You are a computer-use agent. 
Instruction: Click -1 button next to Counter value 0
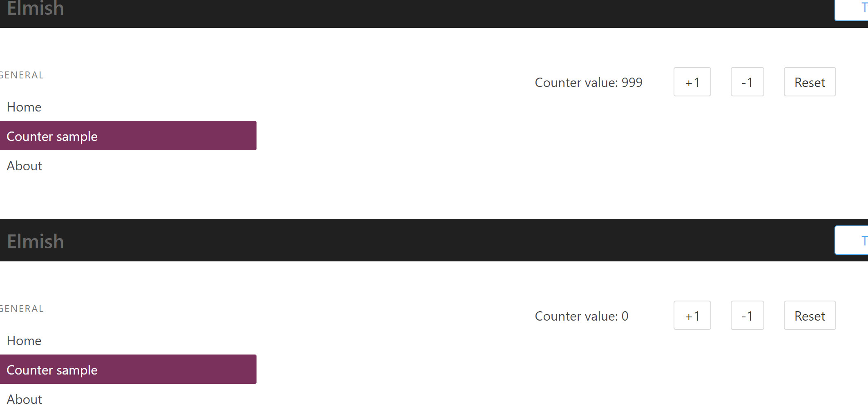[747, 315]
